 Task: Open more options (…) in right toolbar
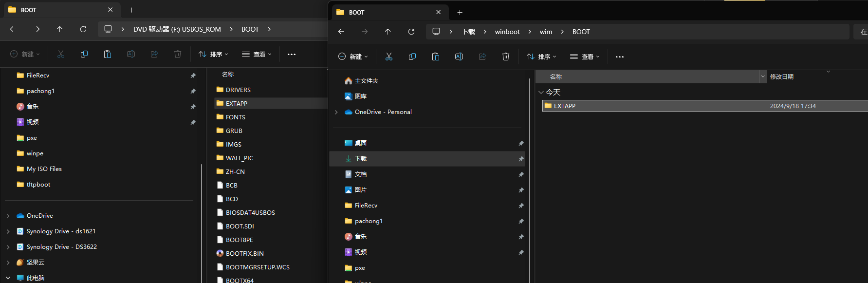[620, 57]
